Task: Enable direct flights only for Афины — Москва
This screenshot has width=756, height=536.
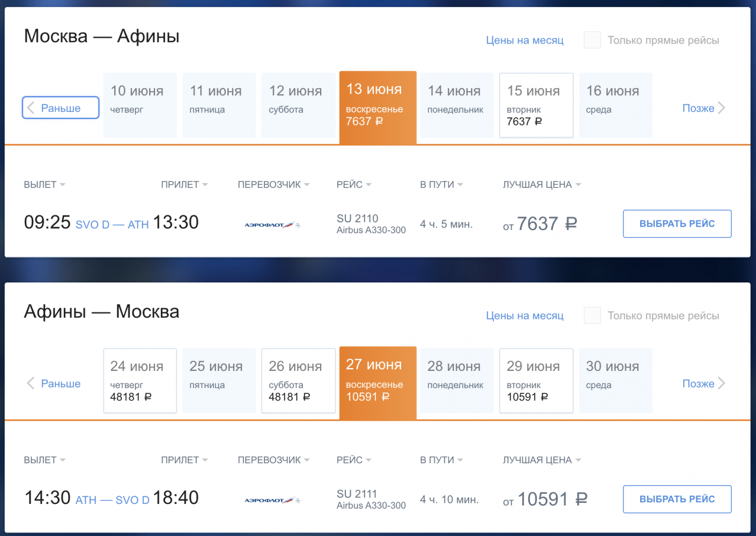Action: [592, 316]
